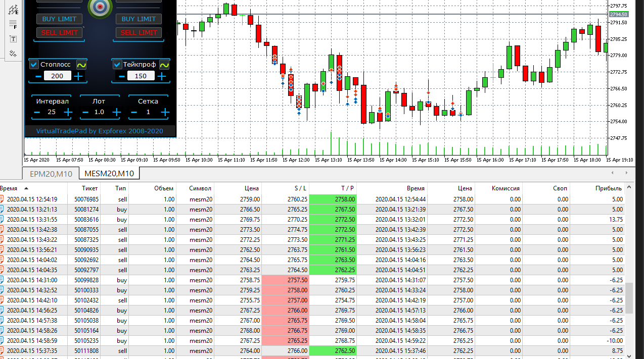The width and height of the screenshot is (644, 359).
Task: Switch to the EPM20,M10 chart tab
Action: coord(51,174)
